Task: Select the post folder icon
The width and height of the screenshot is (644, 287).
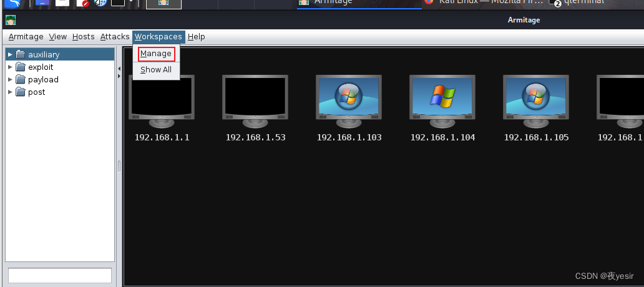Action: pos(21,92)
